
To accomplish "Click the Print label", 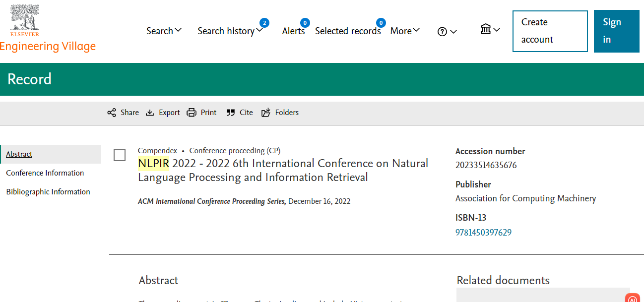I will tap(209, 113).
